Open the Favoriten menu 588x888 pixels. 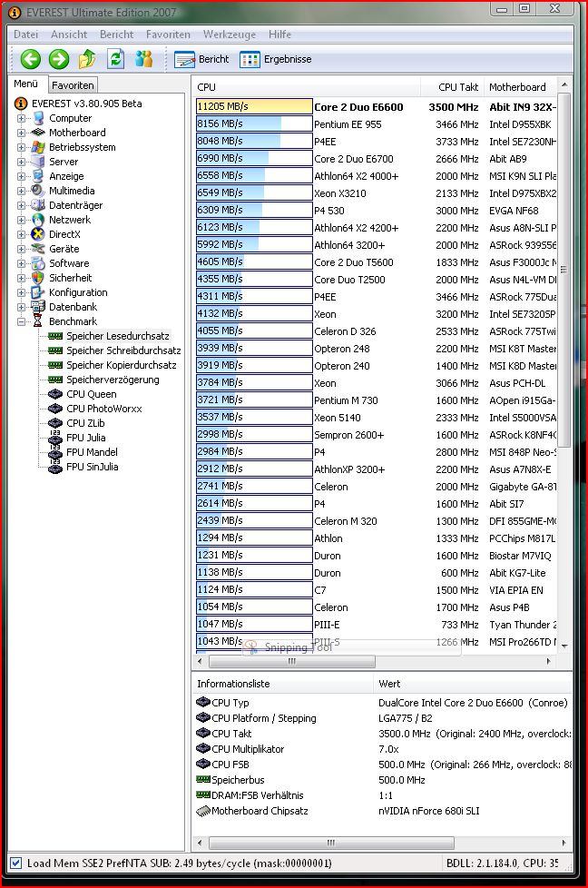(x=168, y=35)
